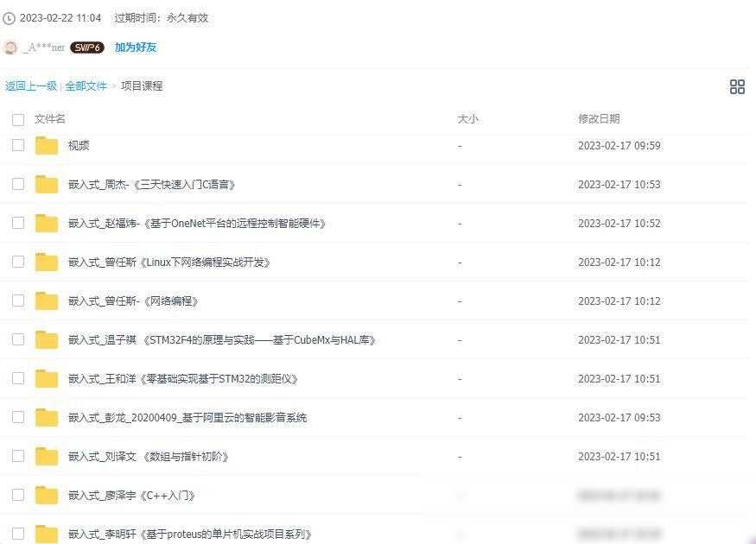
Task: Check the box for 曾任斯《Linux下网络编程实战开发》
Action: point(18,262)
